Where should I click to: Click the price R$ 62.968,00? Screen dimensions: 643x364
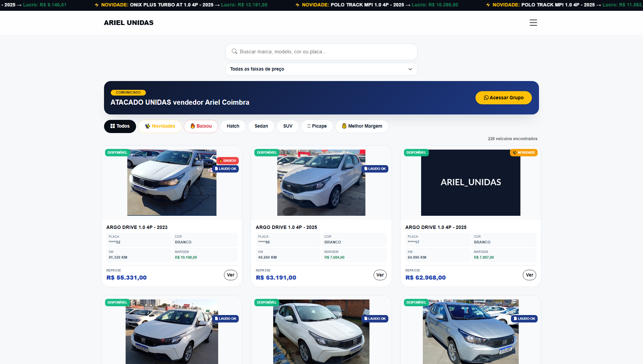(x=426, y=278)
